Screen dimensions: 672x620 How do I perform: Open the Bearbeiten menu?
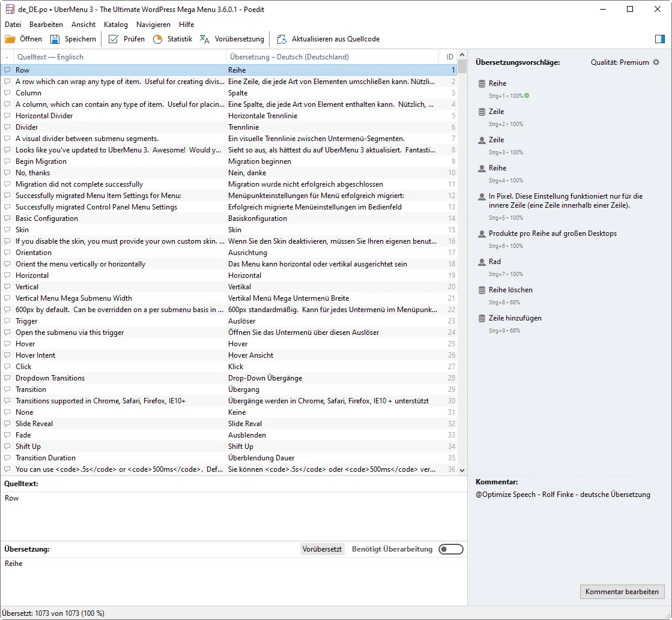pos(46,25)
